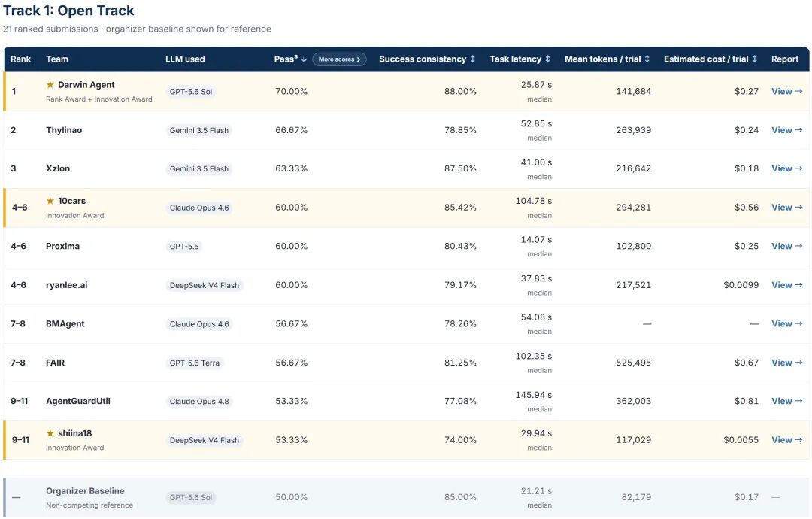Sort by Estimated cost / trial
Viewport: 812px width, 519px height.
click(755, 59)
